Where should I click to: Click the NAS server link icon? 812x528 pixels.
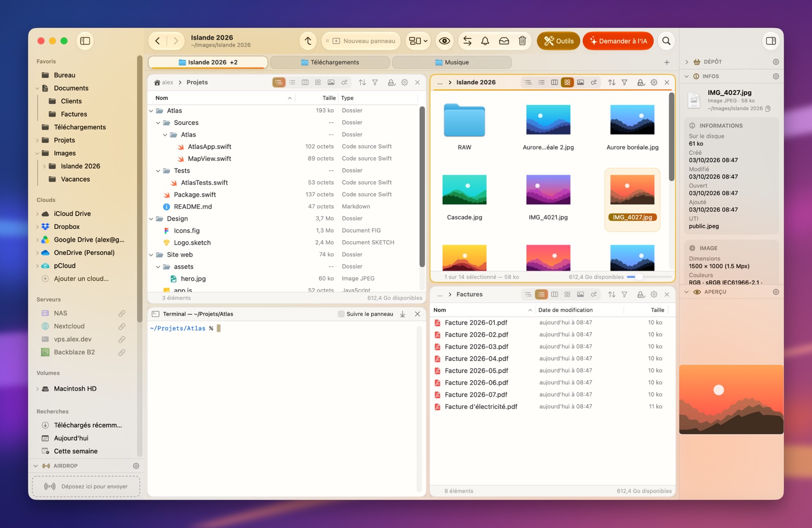pyautogui.click(x=122, y=313)
